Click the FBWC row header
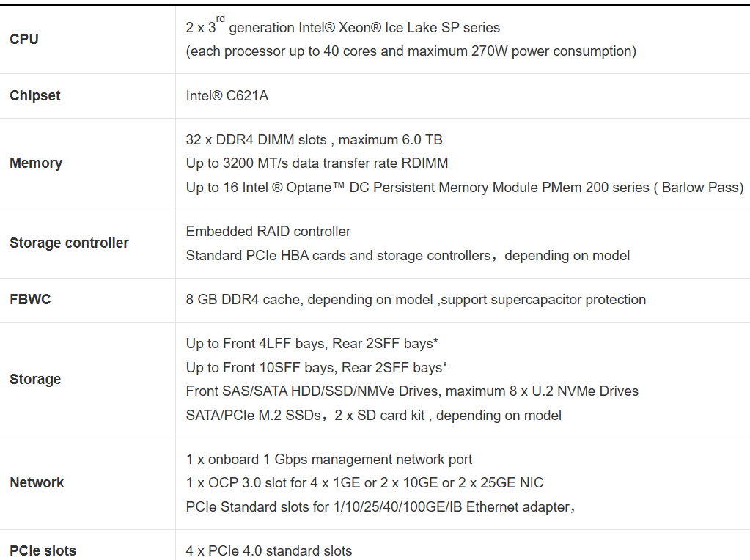750x560 pixels. [30, 300]
